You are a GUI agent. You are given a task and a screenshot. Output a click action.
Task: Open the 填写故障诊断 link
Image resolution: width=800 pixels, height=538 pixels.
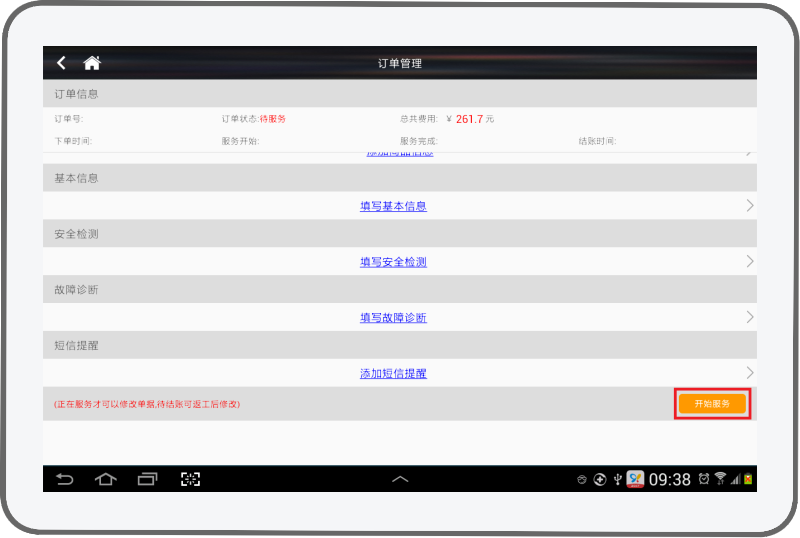(393, 318)
